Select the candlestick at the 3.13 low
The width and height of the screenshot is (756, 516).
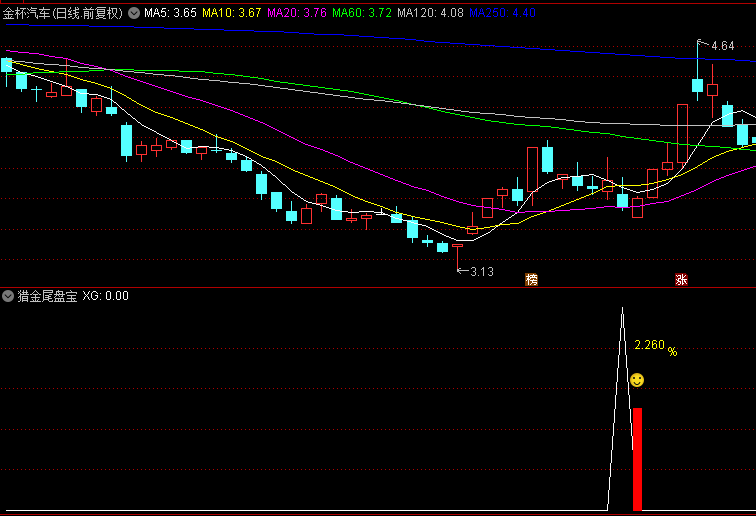(458, 258)
